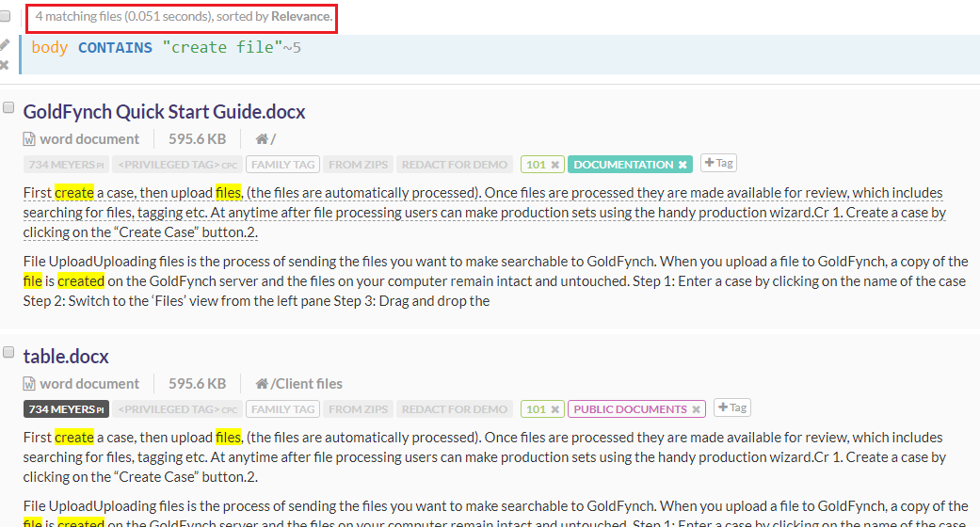Apply the FAMILY TAG quick tag on table.docx
980x527 pixels.
282,409
